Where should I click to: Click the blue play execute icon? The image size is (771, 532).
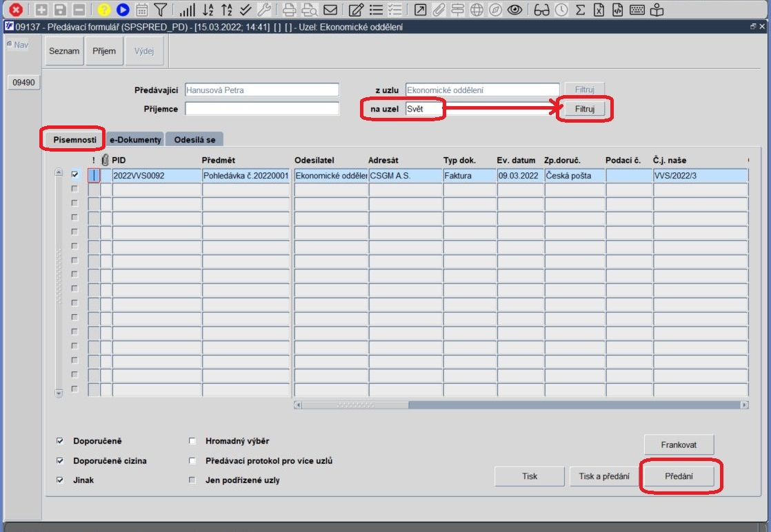[123, 10]
